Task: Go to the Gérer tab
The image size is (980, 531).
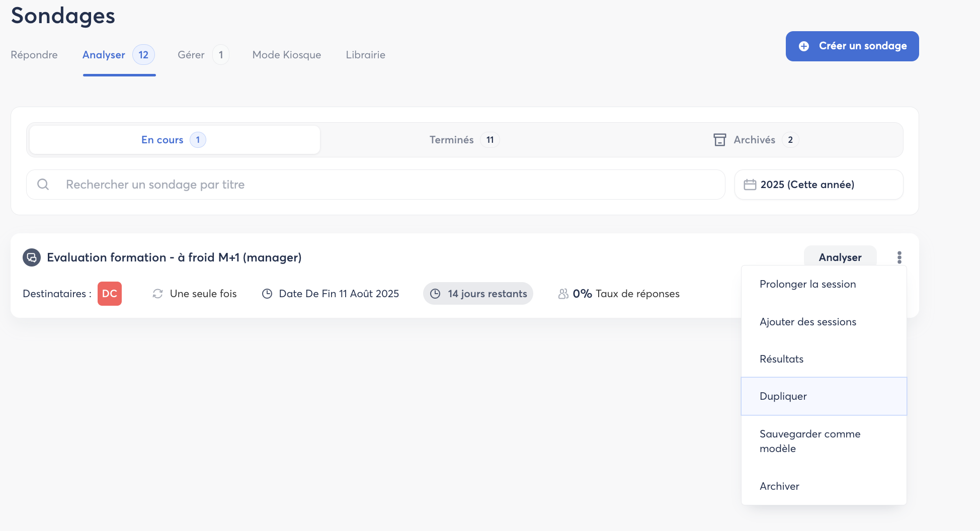Action: coord(191,55)
